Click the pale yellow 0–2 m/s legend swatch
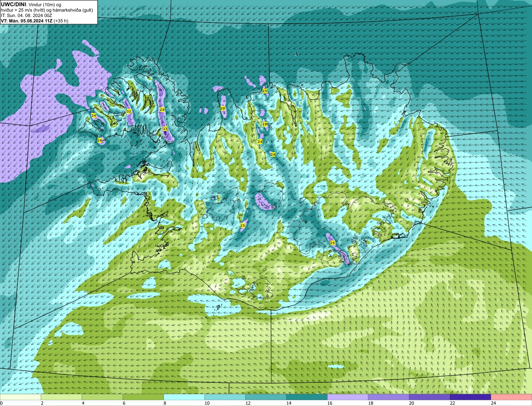 [20, 397]
